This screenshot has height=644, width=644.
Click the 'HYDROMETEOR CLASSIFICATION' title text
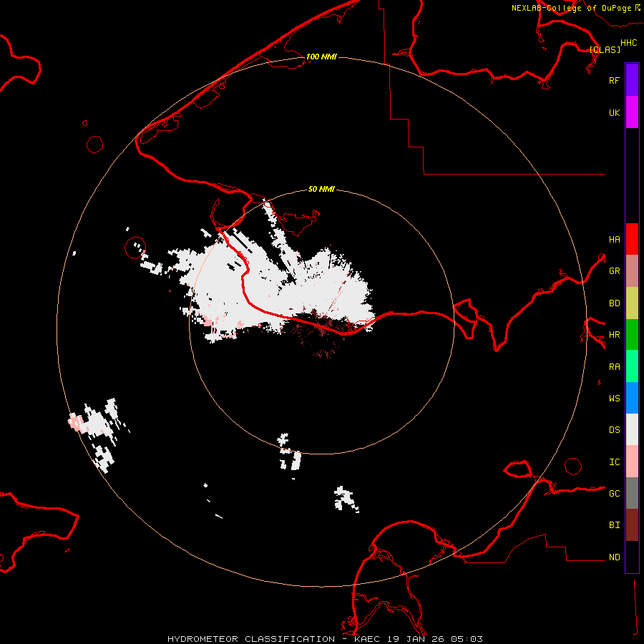[x=251, y=639]
